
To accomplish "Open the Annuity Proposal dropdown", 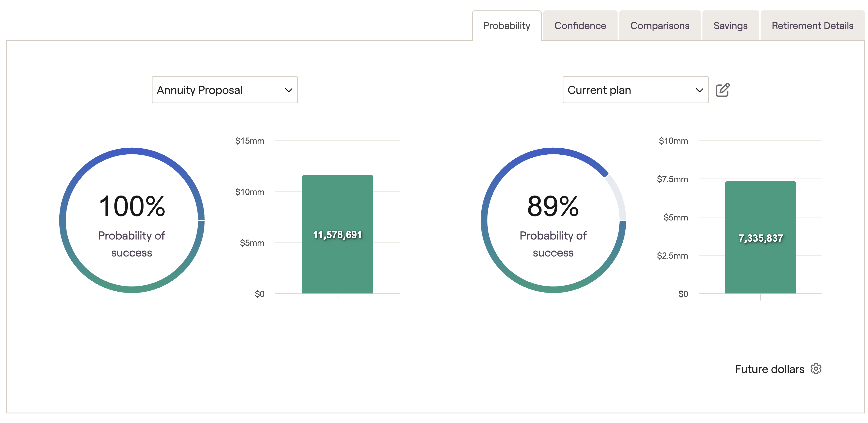I will pos(225,90).
